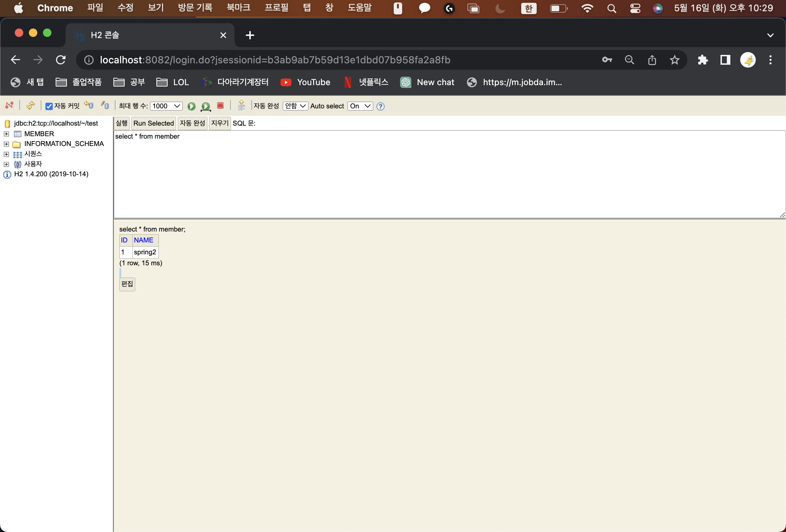
Task: Open the 수정 menu
Action: (126, 8)
